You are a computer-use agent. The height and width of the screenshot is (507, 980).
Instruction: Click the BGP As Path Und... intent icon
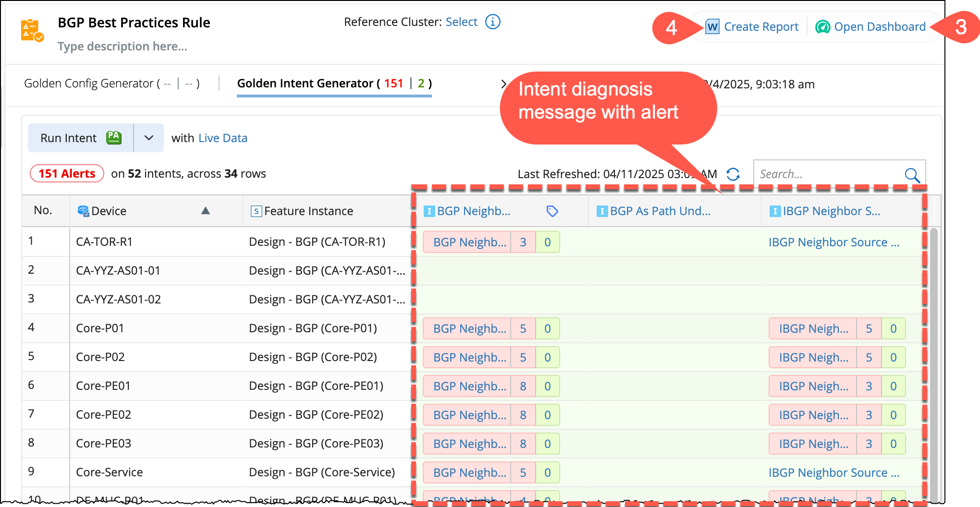pos(602,211)
